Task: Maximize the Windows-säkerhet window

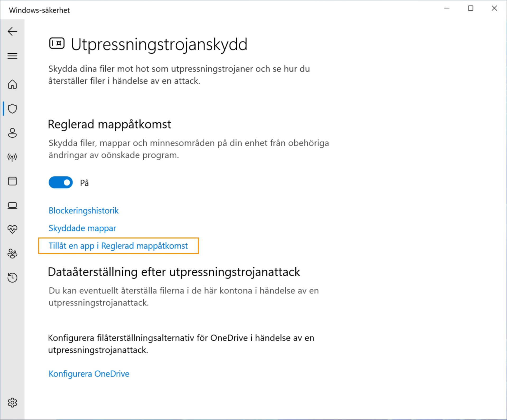Action: 471,8
